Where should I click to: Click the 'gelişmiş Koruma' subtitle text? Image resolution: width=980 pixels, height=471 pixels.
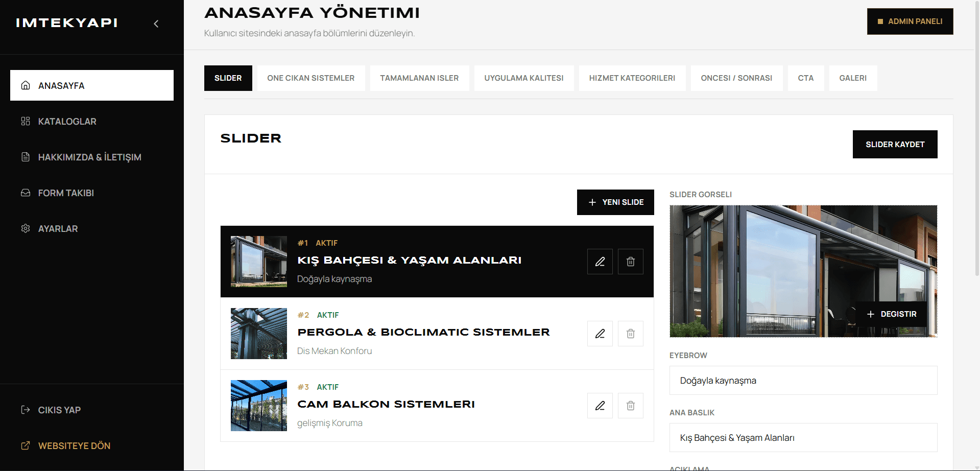point(330,423)
